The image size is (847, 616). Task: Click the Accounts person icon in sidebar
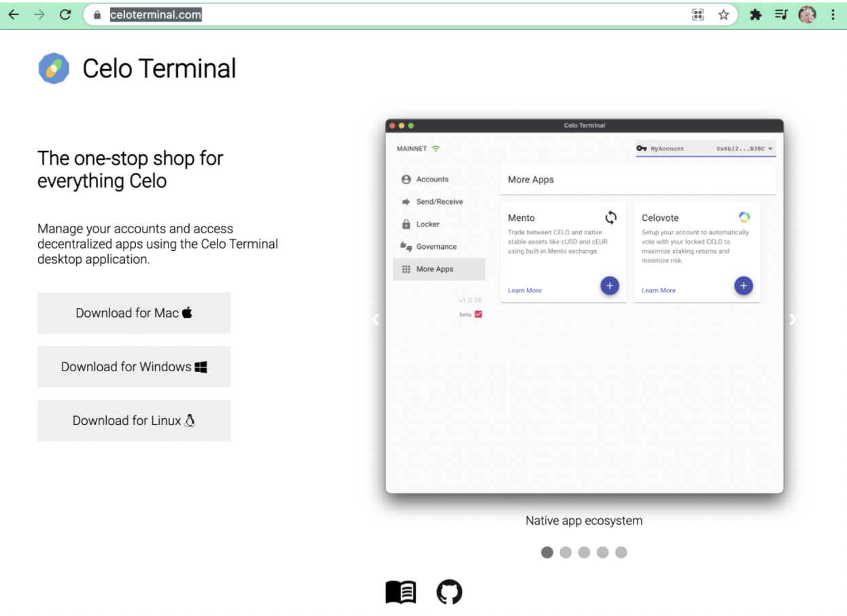coord(407,179)
